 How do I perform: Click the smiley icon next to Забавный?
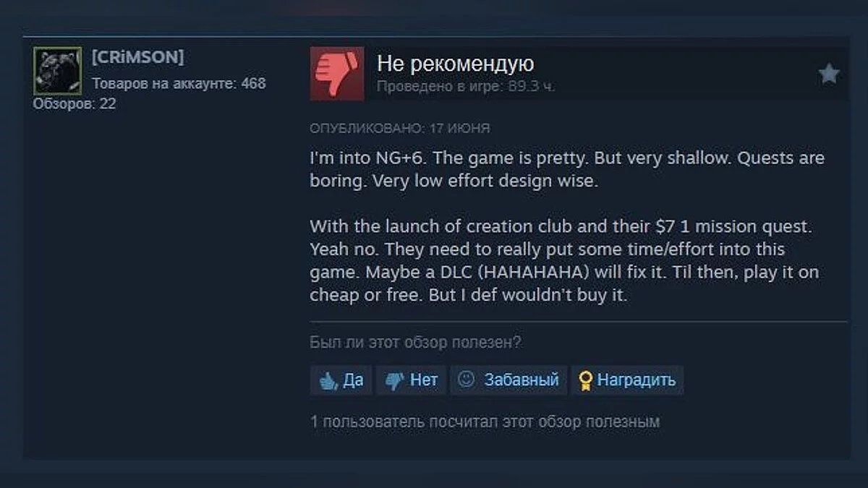click(467, 380)
